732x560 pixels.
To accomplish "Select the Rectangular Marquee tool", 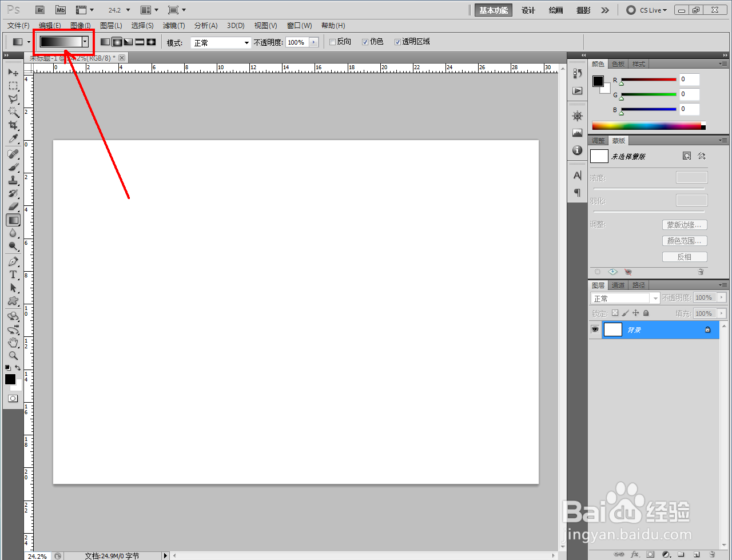I will point(13,86).
